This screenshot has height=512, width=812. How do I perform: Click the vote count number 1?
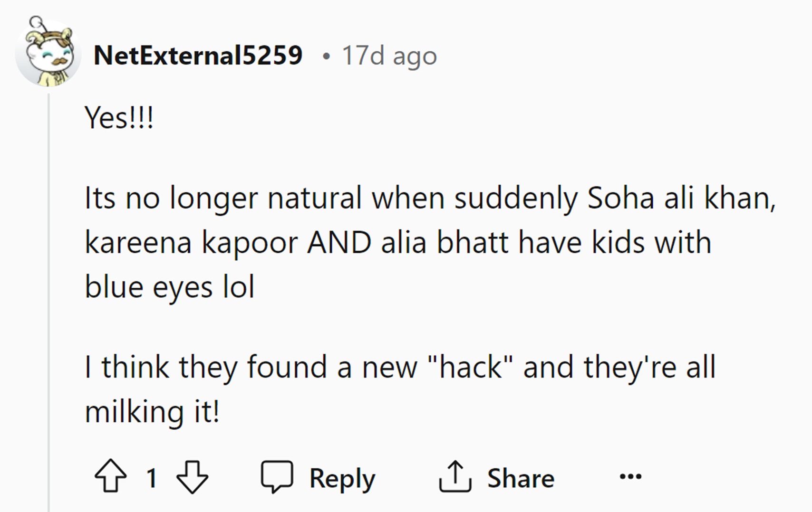152,477
